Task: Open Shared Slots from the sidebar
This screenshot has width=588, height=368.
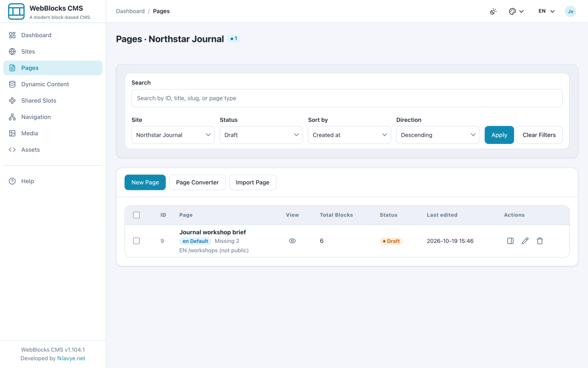Action: pyautogui.click(x=53, y=100)
